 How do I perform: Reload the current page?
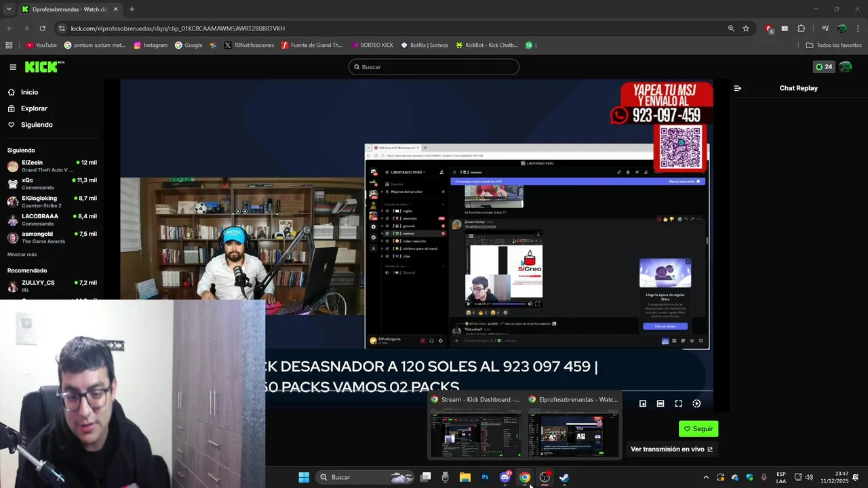pos(42,28)
